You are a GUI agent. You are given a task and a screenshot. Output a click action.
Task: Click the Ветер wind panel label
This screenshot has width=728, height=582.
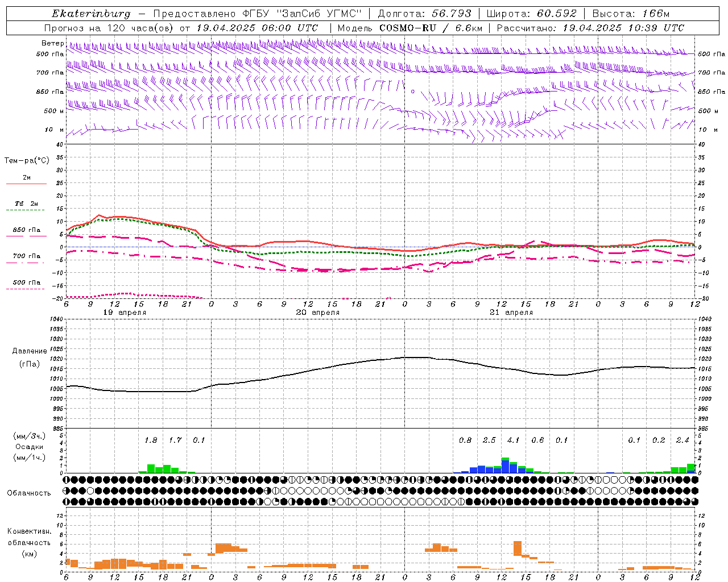[x=52, y=43]
